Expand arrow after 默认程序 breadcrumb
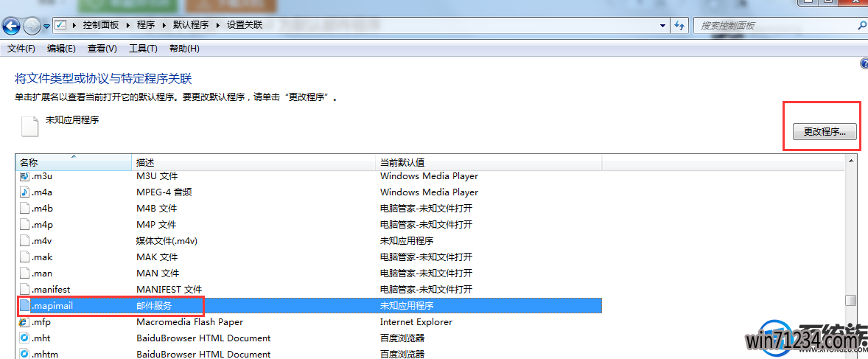Screen dimensions: 868x359 [217, 25]
